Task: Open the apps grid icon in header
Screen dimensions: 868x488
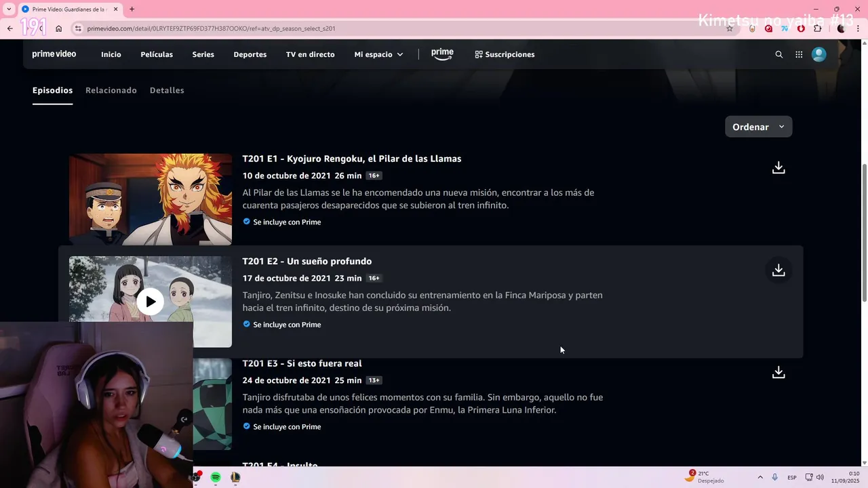Action: [x=799, y=54]
